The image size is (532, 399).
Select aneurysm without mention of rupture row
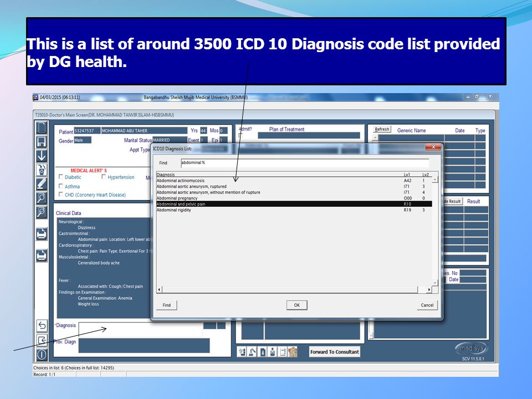(294, 192)
